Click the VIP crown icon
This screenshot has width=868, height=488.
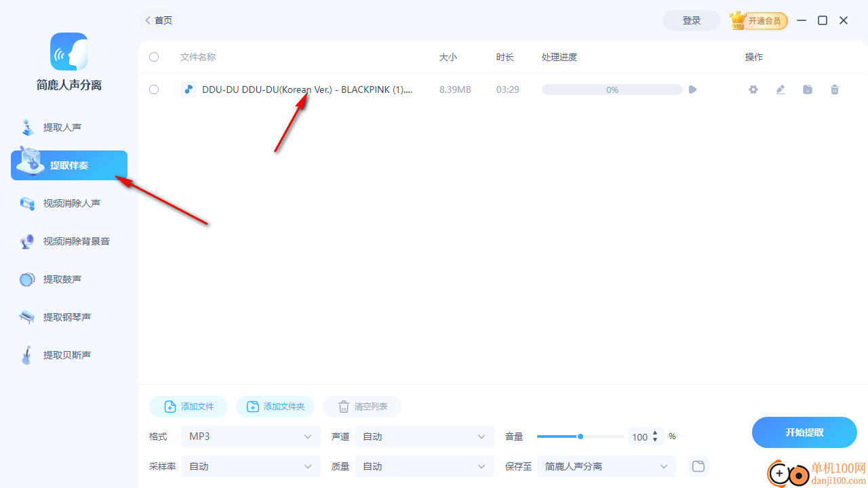738,20
